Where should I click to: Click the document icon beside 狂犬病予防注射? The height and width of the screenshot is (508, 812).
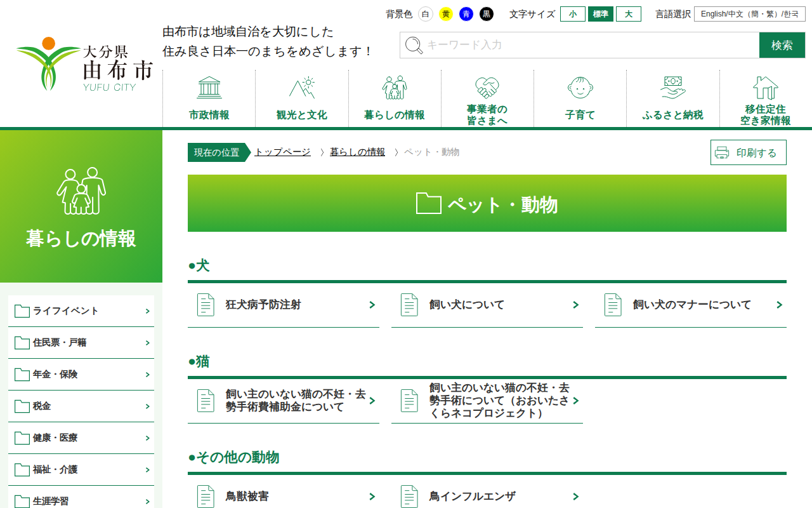pyautogui.click(x=206, y=305)
